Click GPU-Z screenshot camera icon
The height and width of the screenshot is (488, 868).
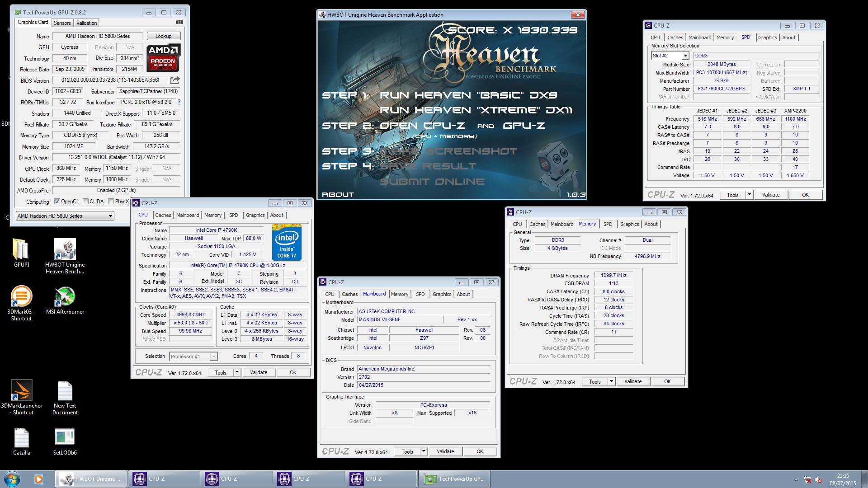[179, 22]
